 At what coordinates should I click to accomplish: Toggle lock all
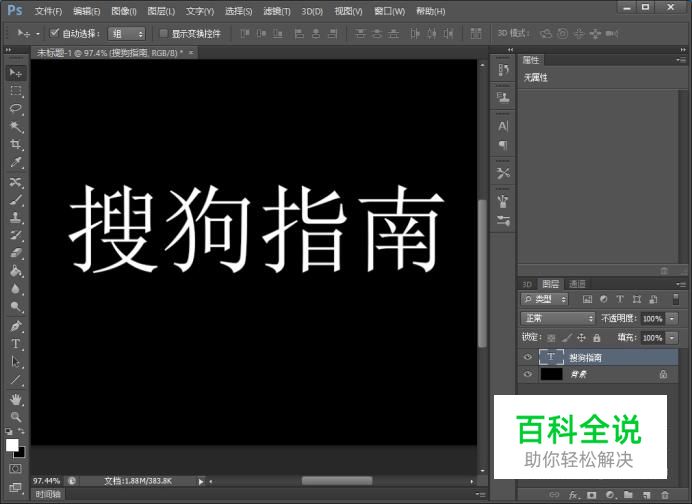coord(597,338)
